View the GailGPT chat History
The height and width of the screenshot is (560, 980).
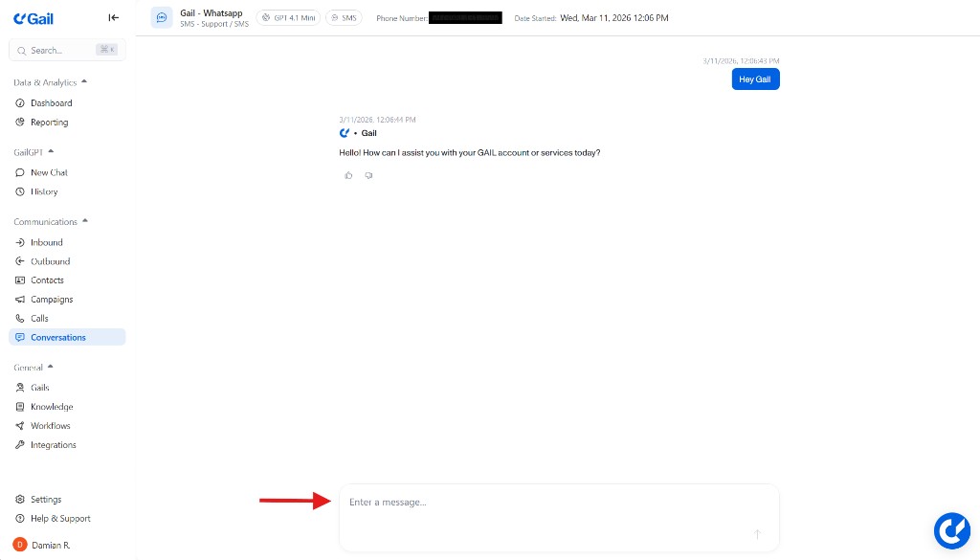point(43,191)
